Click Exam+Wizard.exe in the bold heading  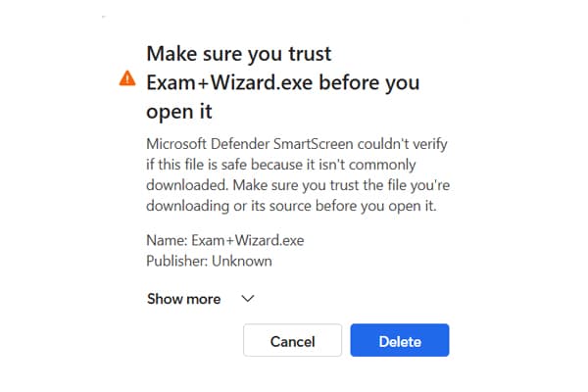click(x=229, y=82)
